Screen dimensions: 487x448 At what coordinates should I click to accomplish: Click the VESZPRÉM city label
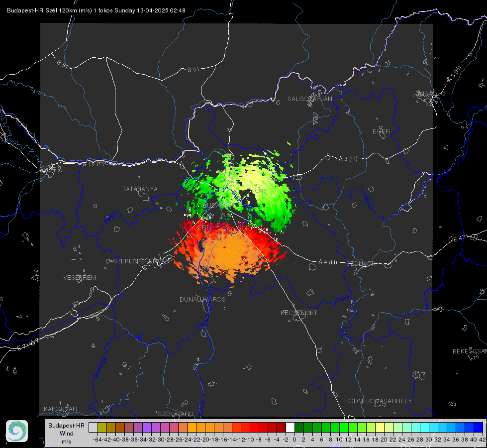[80, 277]
